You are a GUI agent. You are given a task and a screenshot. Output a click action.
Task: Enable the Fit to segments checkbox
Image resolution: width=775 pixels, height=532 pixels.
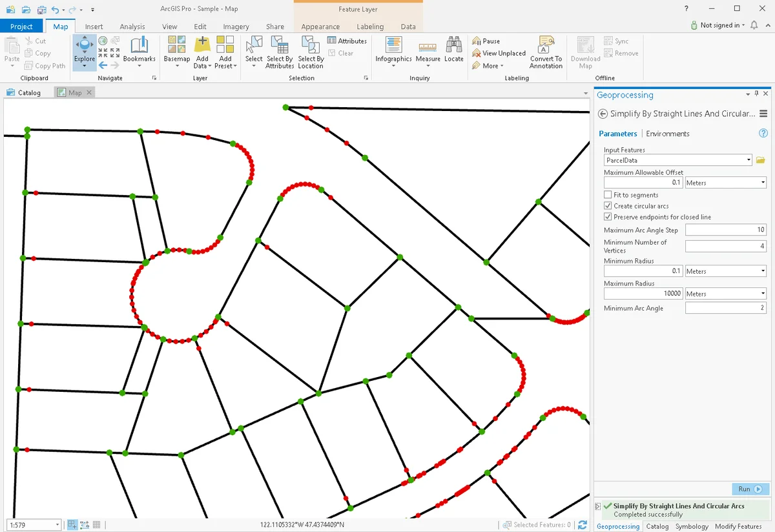[x=608, y=195]
